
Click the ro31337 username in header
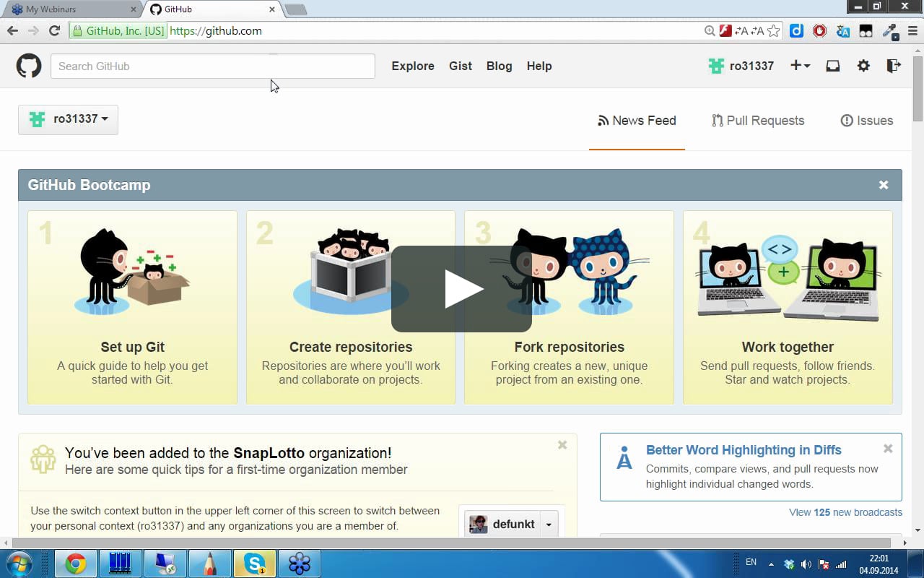pos(751,66)
